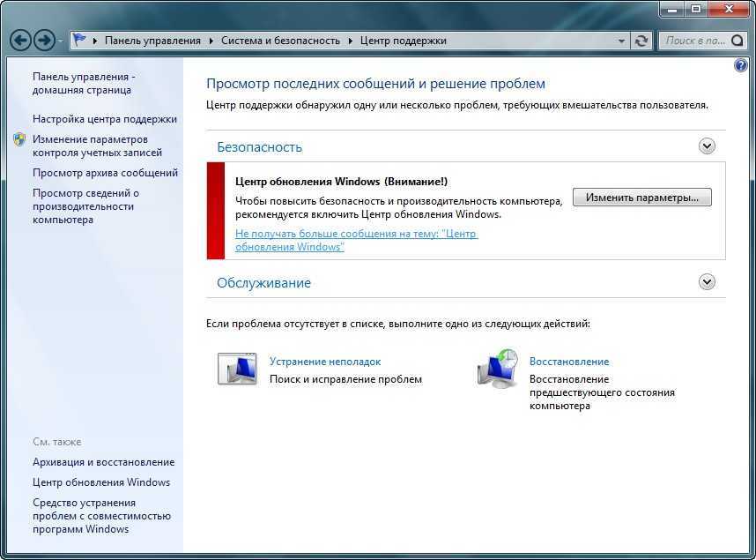This screenshot has height=560, width=756.
Task: Open 'Архивация и восстановление' link
Action: coord(104,462)
